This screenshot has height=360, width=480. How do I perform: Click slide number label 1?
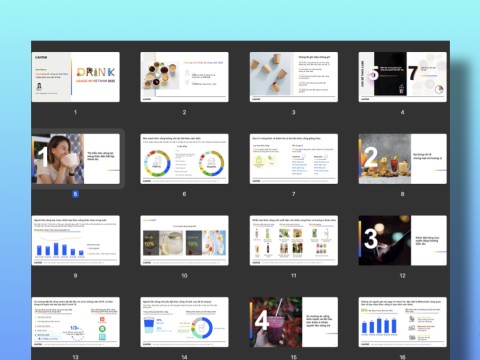tap(75, 112)
